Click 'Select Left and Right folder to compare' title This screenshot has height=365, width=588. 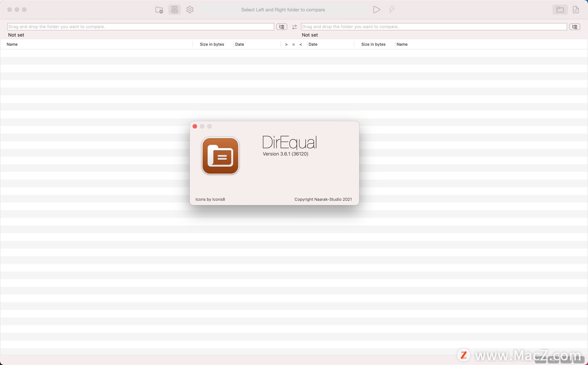tap(283, 10)
